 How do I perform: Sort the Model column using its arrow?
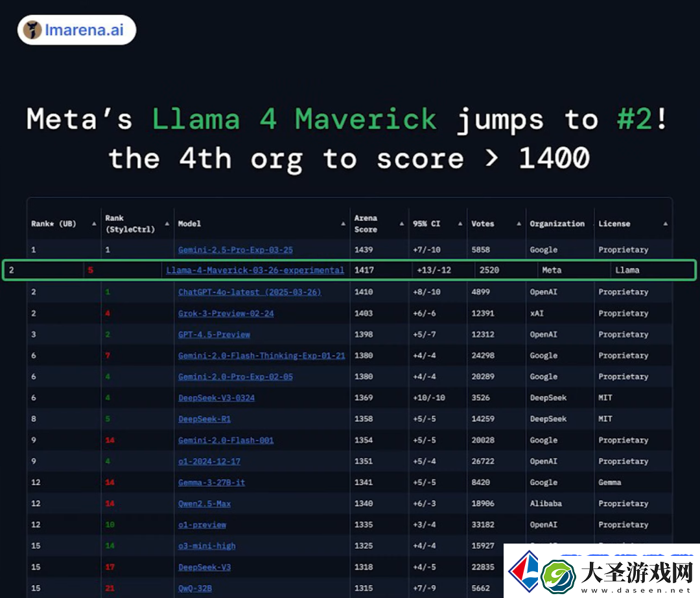(x=343, y=224)
